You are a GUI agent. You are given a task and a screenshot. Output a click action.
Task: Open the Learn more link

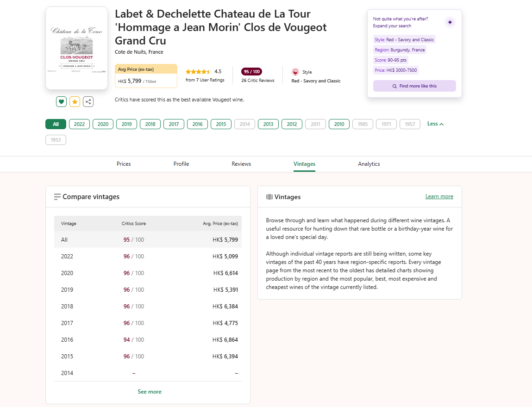click(439, 196)
